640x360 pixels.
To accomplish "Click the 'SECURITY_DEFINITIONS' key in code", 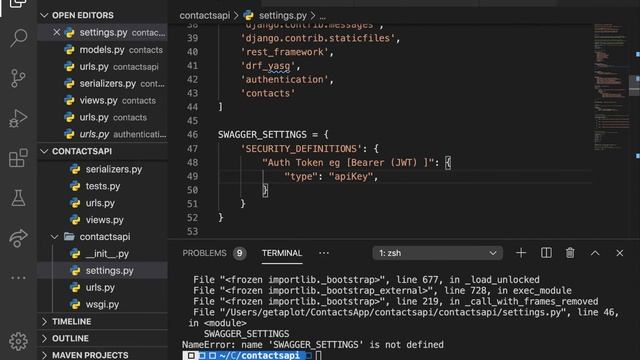I will 301,149.
